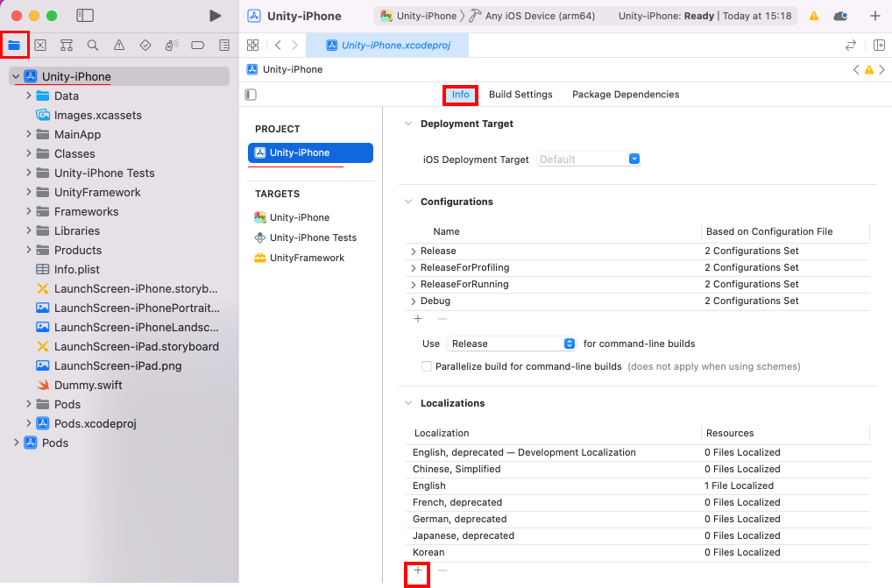
Task: Open the Test navigator diamond icon
Action: point(145,45)
